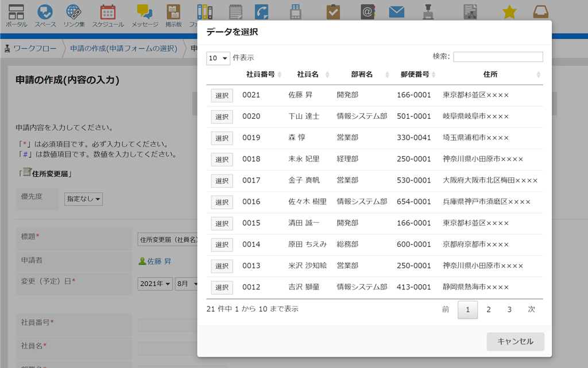Open the ポータル portal icon
The width and height of the screenshot is (588, 368).
[16, 16]
